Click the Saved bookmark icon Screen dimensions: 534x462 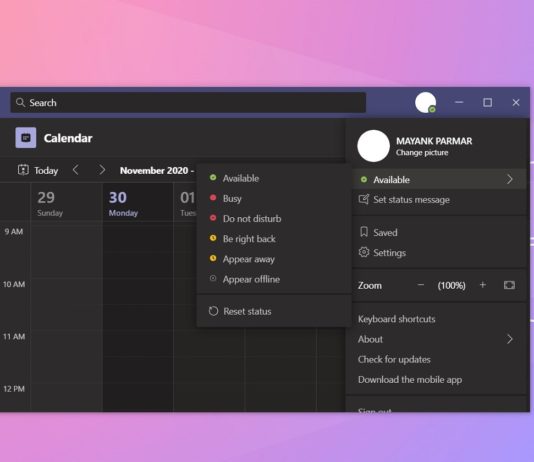point(364,232)
